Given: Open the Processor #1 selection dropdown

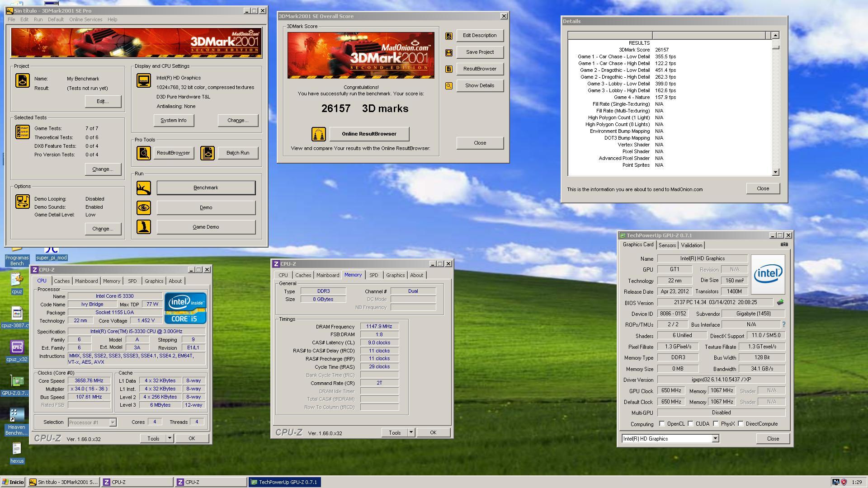Looking at the screenshot, I should click(x=113, y=422).
